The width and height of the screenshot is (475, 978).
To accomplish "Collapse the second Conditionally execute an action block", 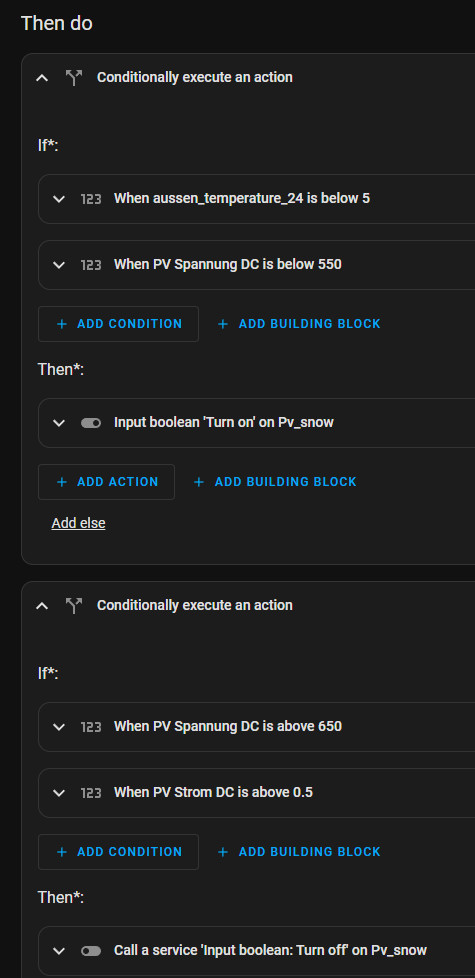I will click(42, 606).
